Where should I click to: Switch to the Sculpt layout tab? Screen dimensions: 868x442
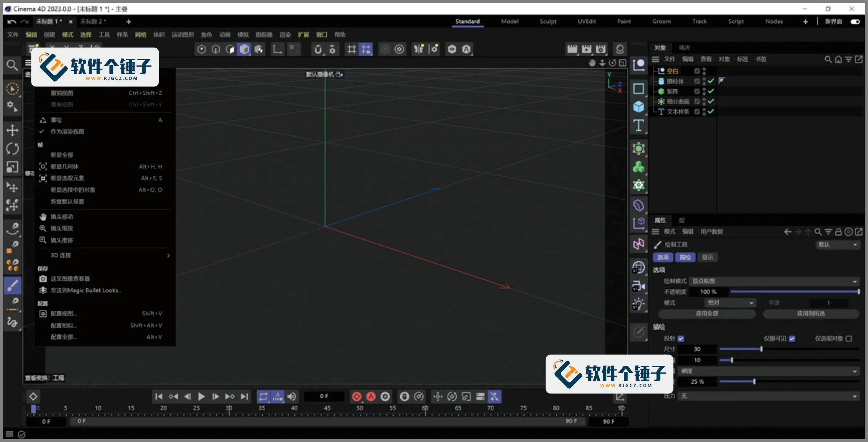[x=548, y=22]
